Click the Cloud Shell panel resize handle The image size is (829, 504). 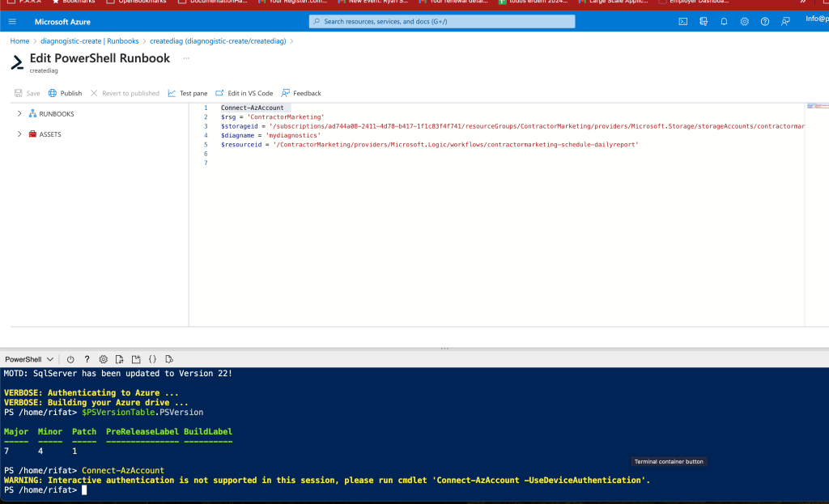444,348
